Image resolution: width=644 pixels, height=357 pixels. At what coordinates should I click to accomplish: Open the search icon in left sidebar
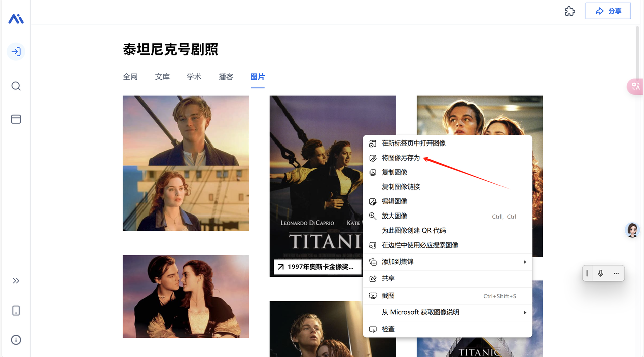click(16, 86)
